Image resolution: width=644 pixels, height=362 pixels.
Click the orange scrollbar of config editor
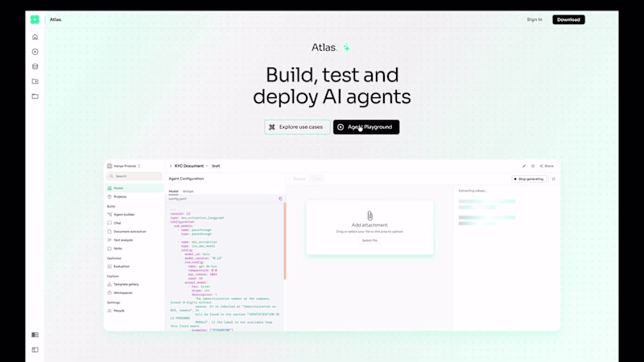285,241
